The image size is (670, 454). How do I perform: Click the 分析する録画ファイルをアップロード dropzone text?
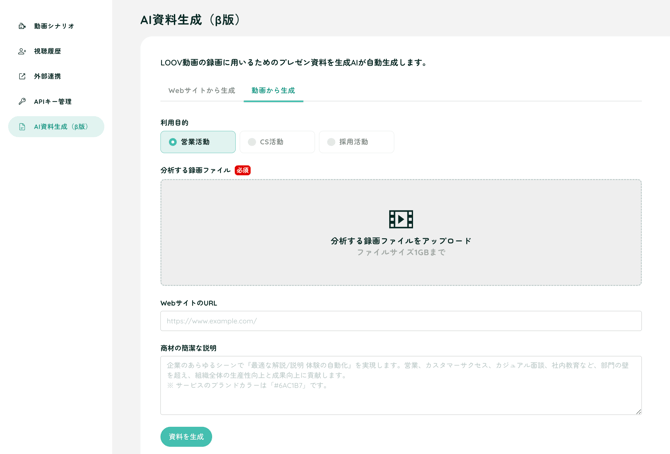tap(401, 241)
